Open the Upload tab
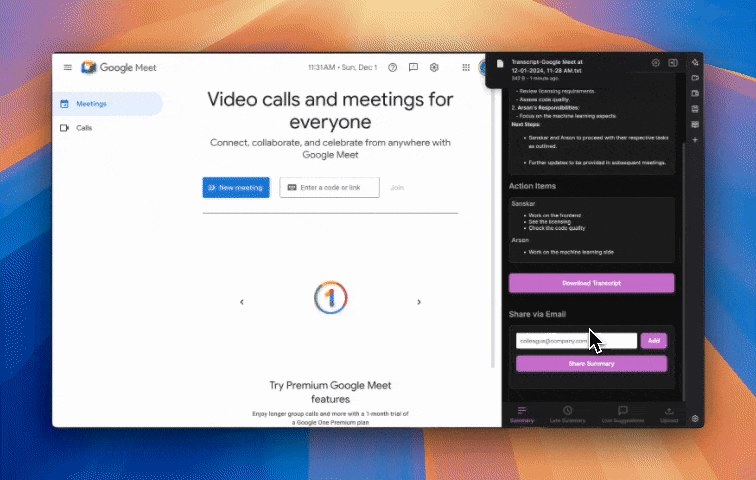Image resolution: width=756 pixels, height=480 pixels. [x=669, y=414]
